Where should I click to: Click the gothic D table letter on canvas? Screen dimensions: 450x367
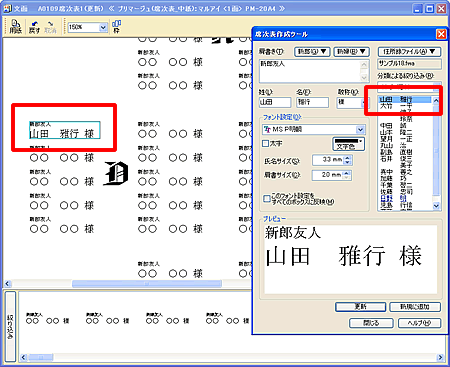[116, 173]
